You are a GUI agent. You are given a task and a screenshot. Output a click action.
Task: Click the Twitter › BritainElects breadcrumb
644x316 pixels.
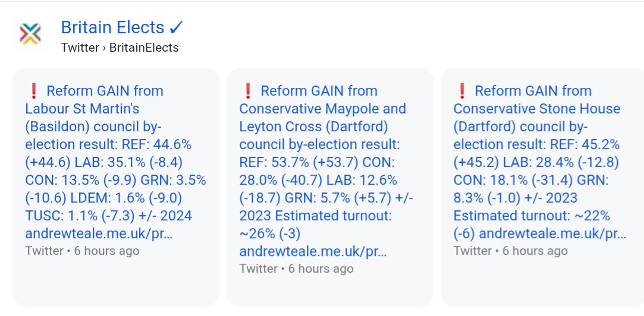(120, 48)
